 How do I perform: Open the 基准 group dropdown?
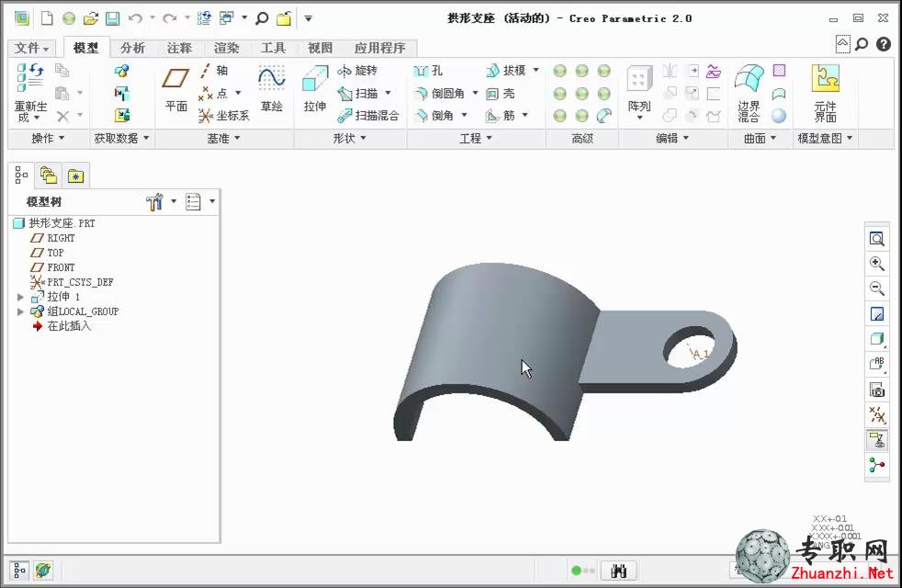224,138
